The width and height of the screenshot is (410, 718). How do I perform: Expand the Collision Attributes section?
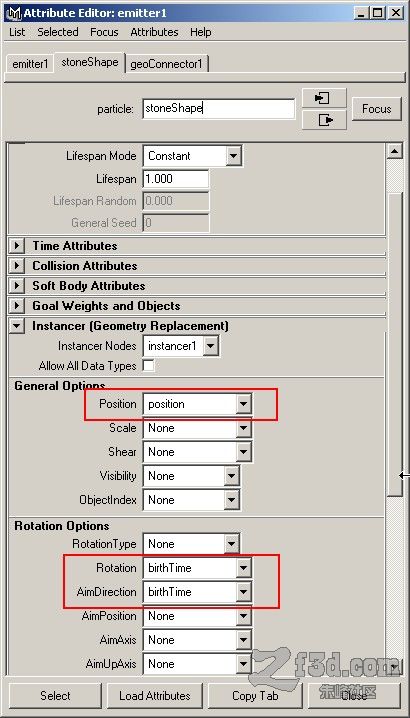point(17,266)
